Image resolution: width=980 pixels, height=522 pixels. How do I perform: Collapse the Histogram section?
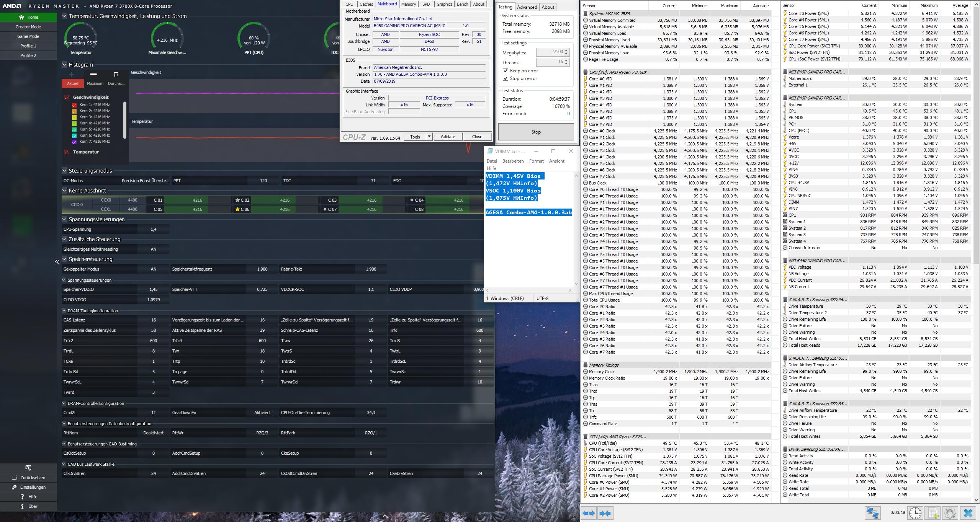tap(64, 65)
